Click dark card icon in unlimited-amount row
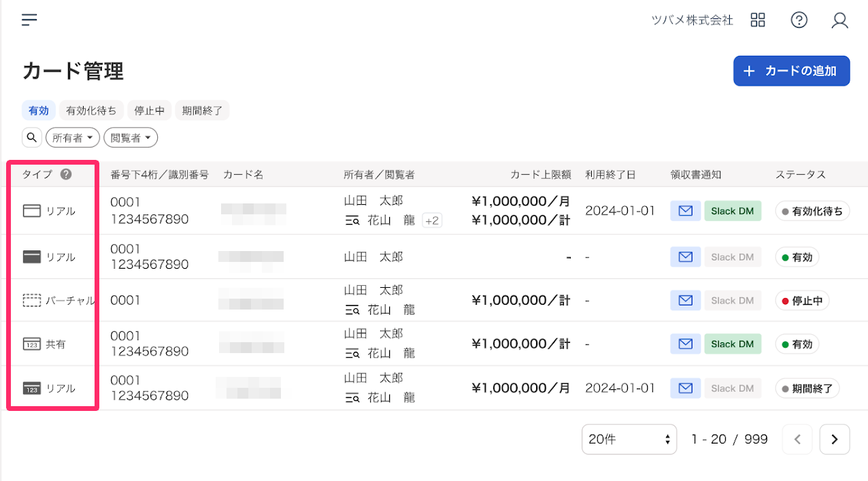 (32, 257)
